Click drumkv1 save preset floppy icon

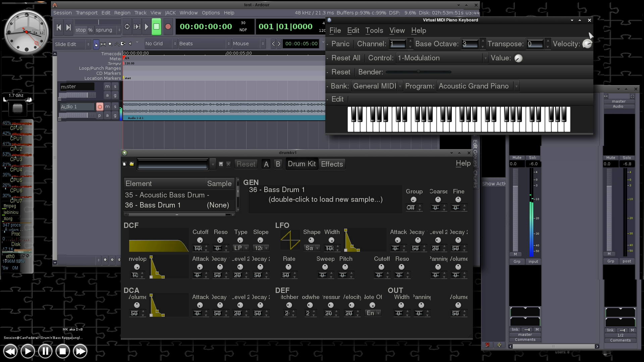(x=221, y=164)
